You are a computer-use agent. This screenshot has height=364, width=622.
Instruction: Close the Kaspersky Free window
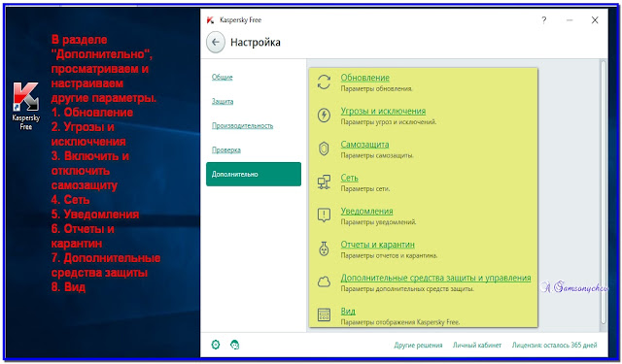click(x=595, y=20)
